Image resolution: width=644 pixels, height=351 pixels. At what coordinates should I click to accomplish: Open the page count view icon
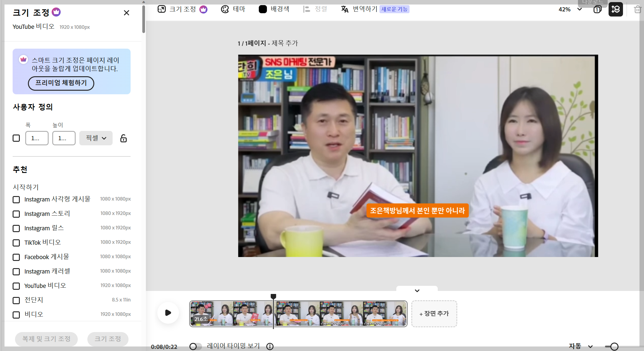597,9
